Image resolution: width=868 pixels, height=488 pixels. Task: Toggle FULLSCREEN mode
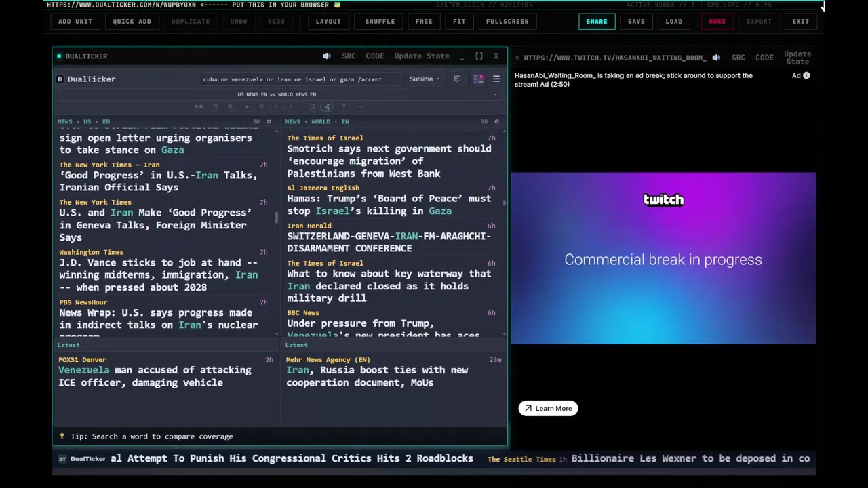tap(507, 22)
